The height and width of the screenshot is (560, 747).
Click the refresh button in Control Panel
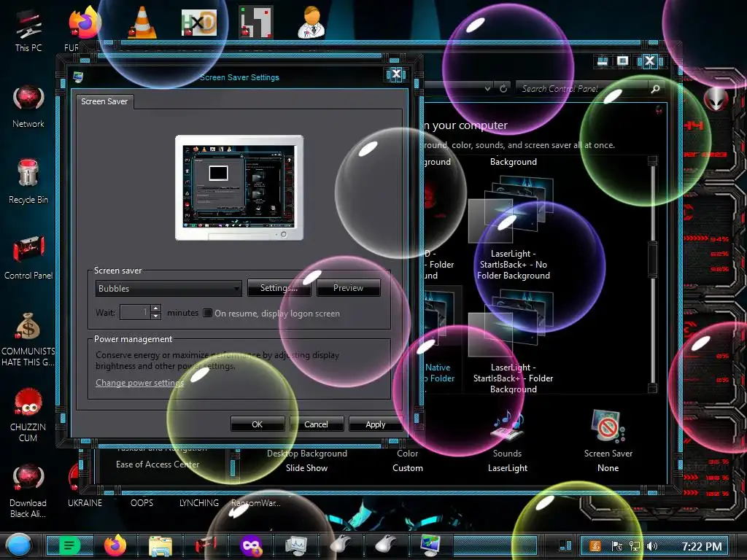click(x=503, y=88)
